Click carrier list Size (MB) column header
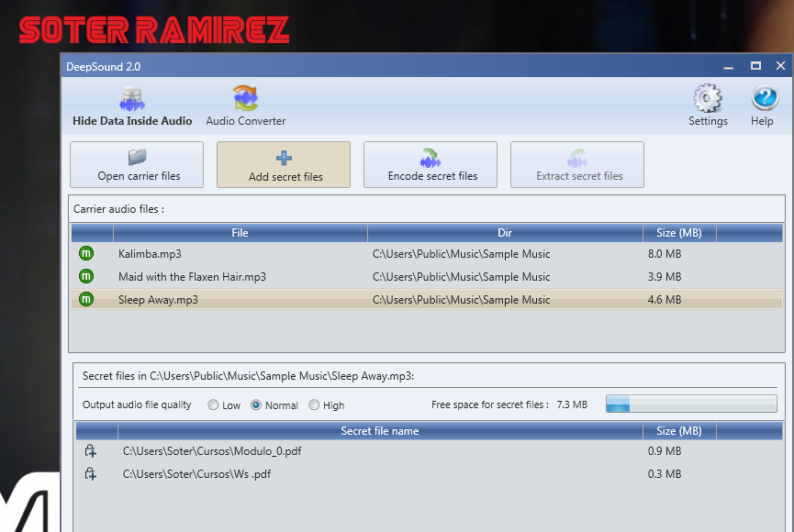This screenshot has width=794, height=532. [x=679, y=233]
